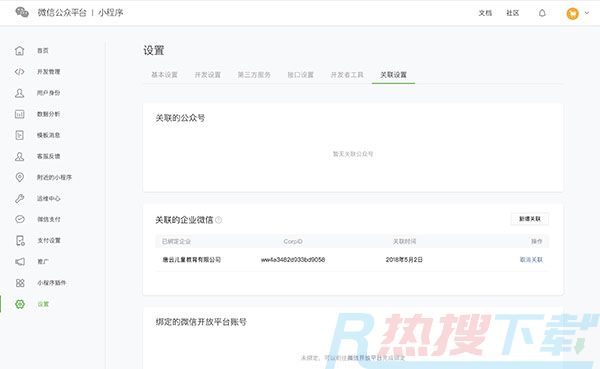600x369 pixels.
Task: Open the 文档 link in header
Action: coord(485,13)
